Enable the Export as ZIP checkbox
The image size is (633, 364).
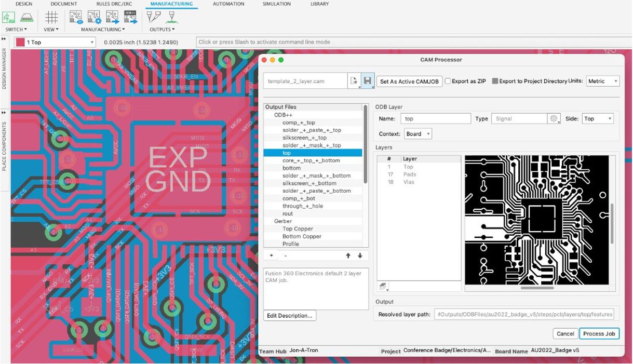[x=448, y=82]
